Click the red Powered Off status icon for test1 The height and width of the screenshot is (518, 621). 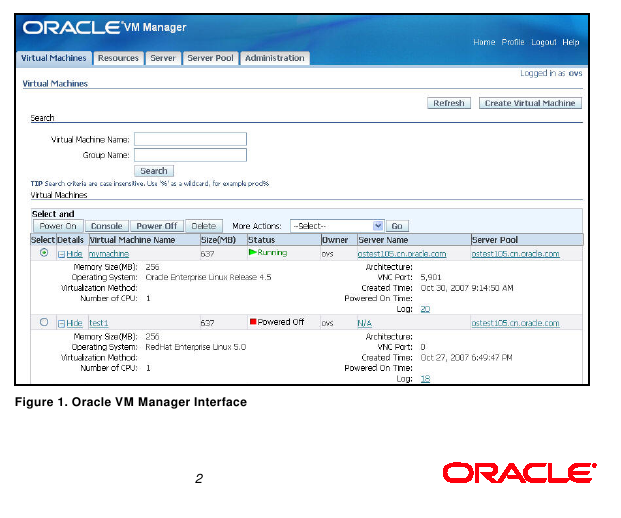click(x=253, y=321)
